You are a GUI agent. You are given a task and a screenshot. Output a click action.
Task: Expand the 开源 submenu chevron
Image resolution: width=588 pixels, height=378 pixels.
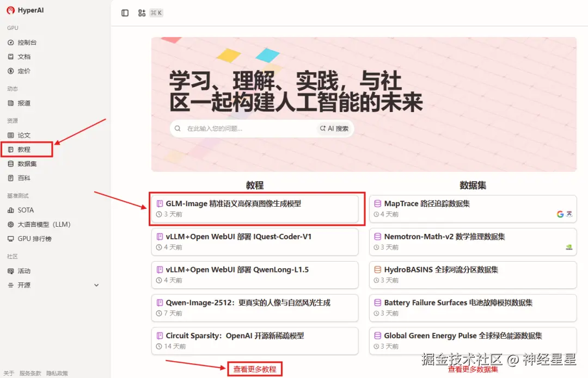tap(96, 285)
